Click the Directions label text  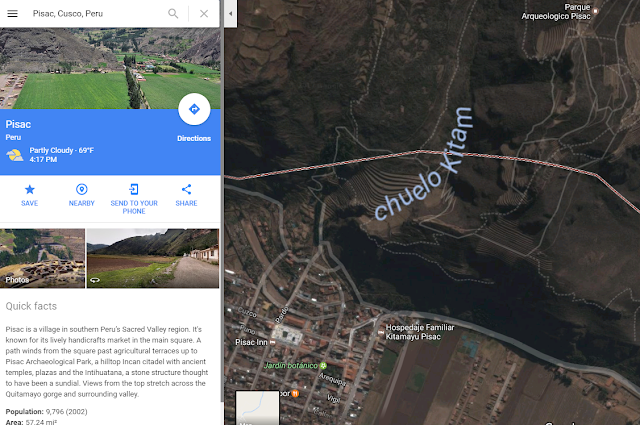tap(194, 138)
